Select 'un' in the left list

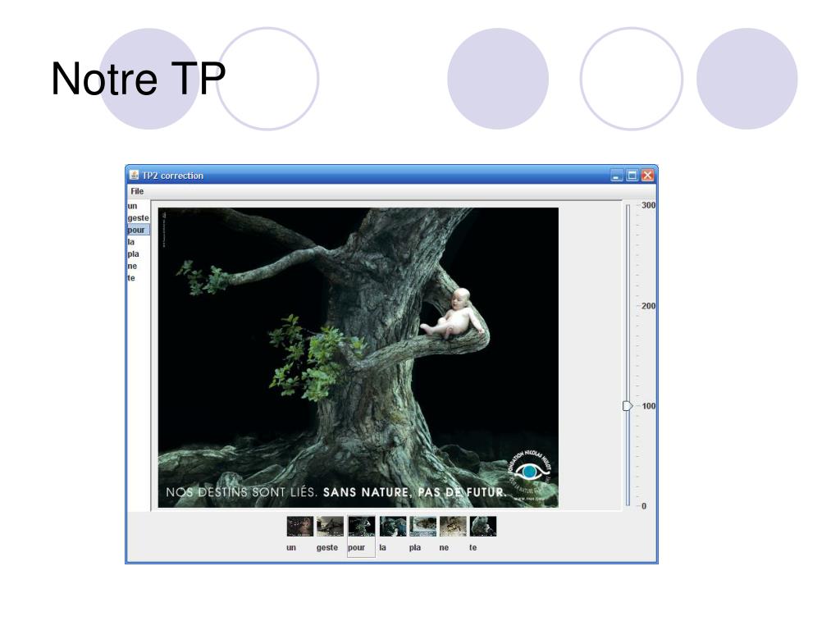(138, 206)
